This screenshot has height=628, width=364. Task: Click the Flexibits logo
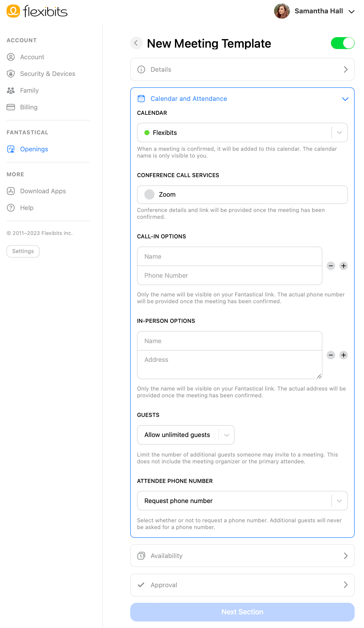(x=37, y=11)
